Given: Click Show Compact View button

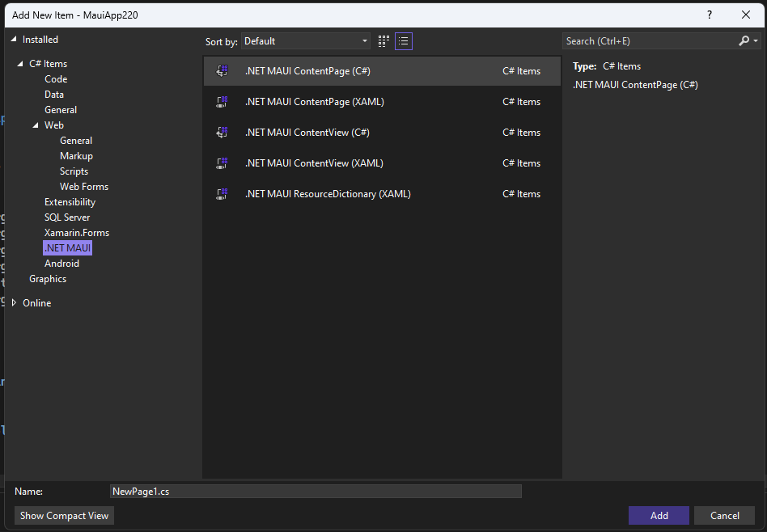Looking at the screenshot, I should coord(64,515).
